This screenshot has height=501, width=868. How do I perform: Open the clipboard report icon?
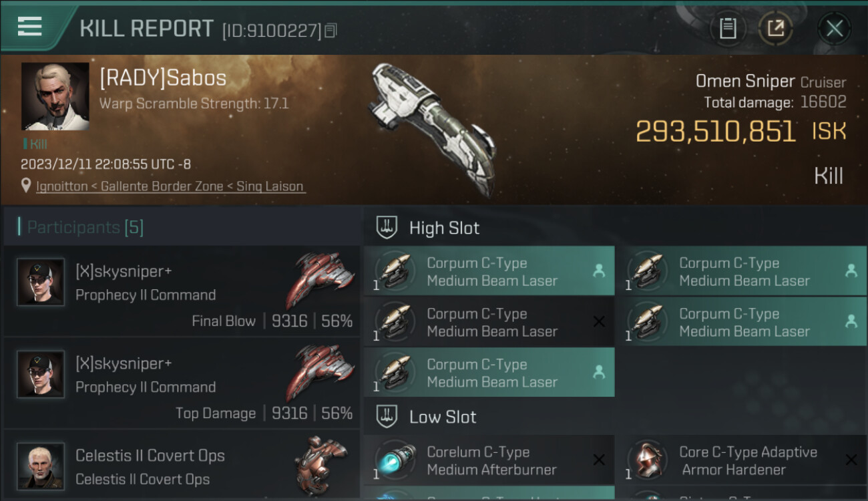coord(727,28)
